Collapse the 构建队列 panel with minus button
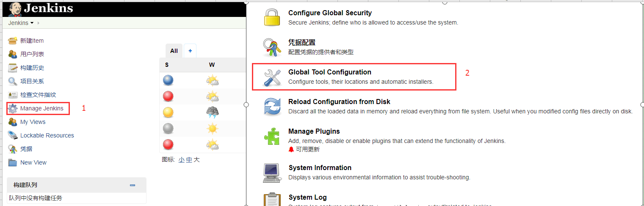The height and width of the screenshot is (206, 644). pos(133,185)
